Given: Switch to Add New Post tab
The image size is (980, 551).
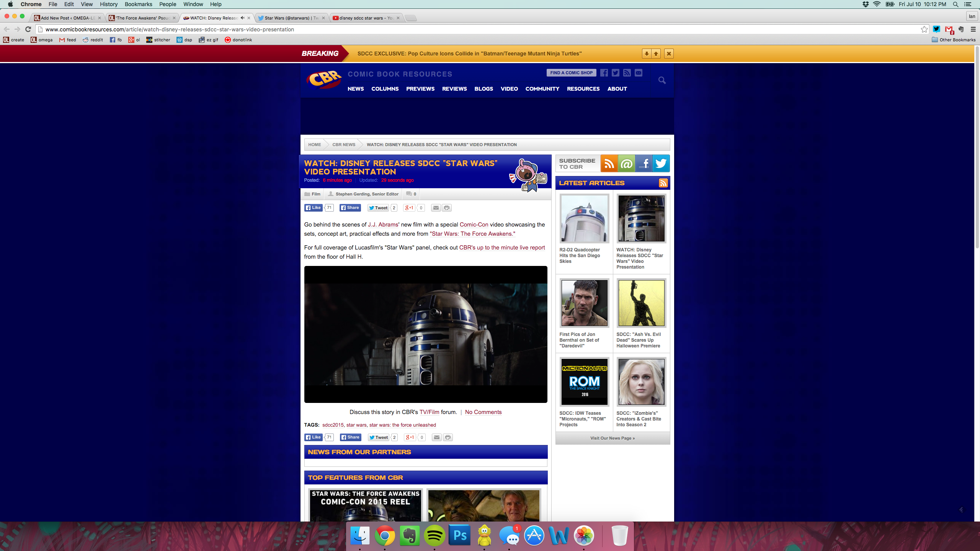Looking at the screenshot, I should 67,18.
